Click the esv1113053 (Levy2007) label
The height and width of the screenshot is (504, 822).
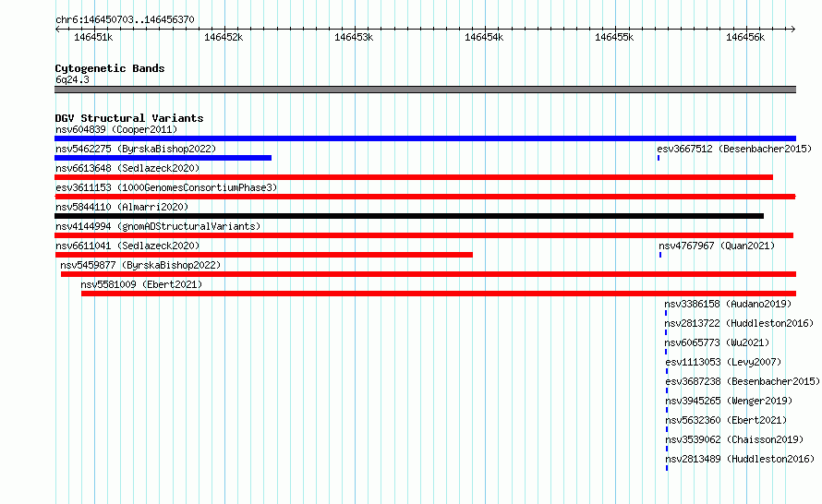723,362
